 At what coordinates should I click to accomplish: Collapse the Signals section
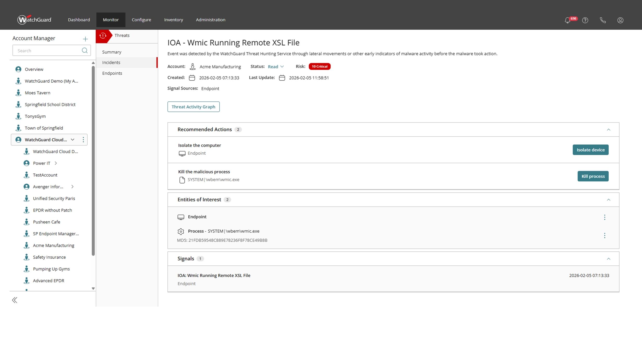(x=608, y=259)
